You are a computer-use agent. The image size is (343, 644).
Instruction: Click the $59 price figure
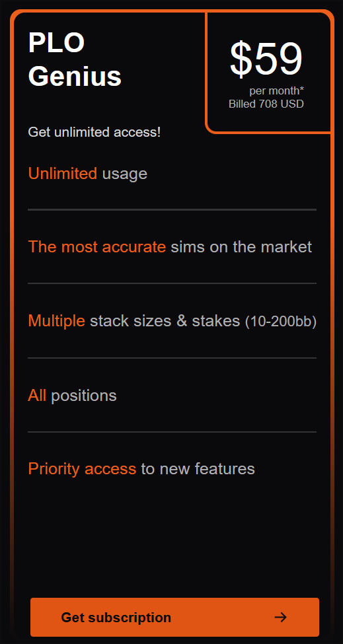(x=266, y=59)
